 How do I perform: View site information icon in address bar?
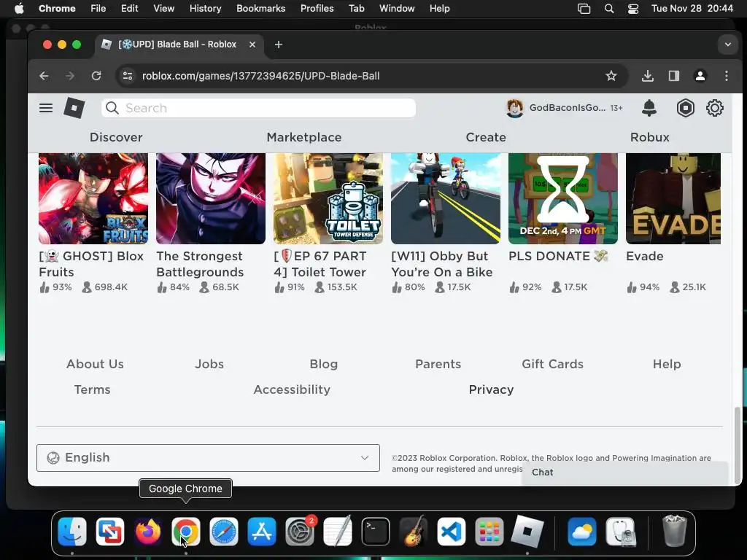(128, 76)
